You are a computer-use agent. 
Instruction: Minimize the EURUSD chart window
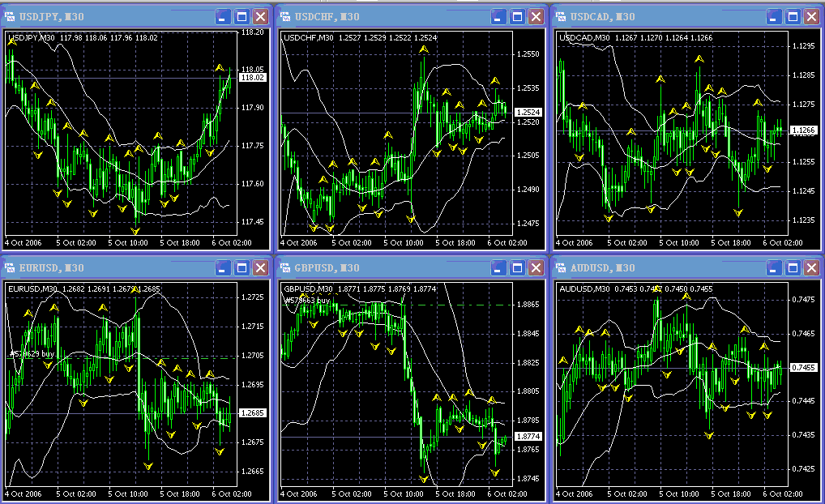point(223,267)
